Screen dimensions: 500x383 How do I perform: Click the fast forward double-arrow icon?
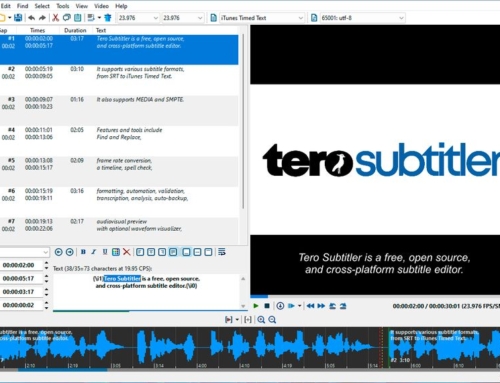(x=321, y=306)
